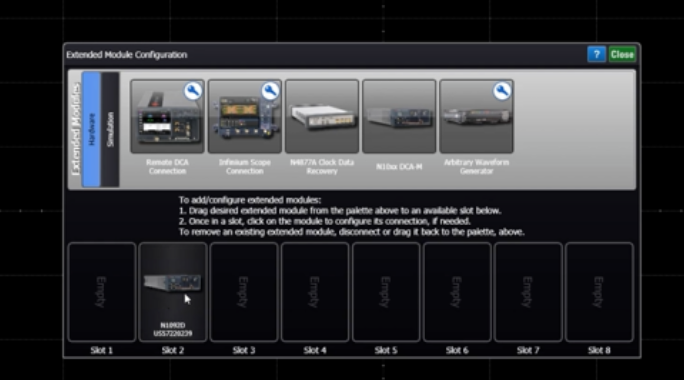Image resolution: width=684 pixels, height=380 pixels.
Task: Select the empty Slot 5
Action: (x=386, y=292)
